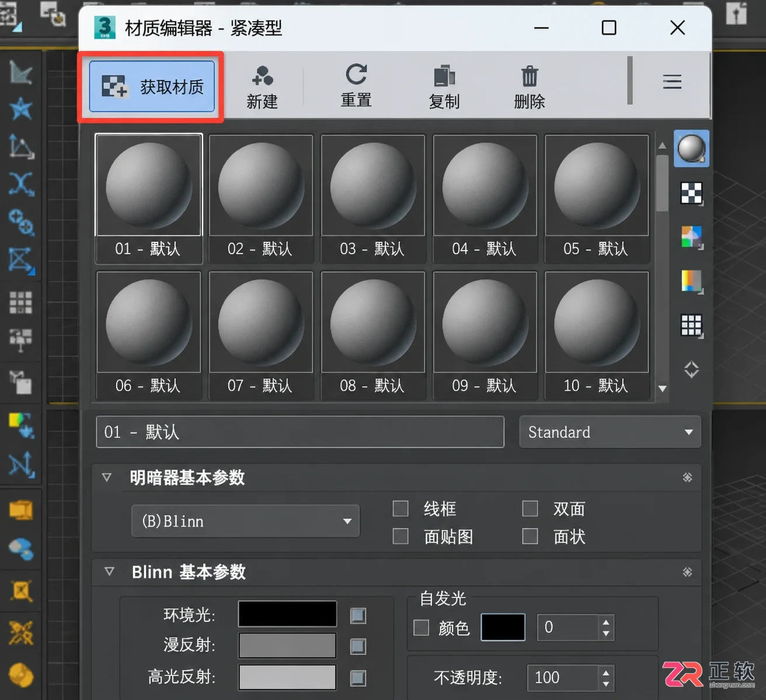Click the sample slots scroll down arrow
This screenshot has width=766, height=700.
click(x=662, y=388)
